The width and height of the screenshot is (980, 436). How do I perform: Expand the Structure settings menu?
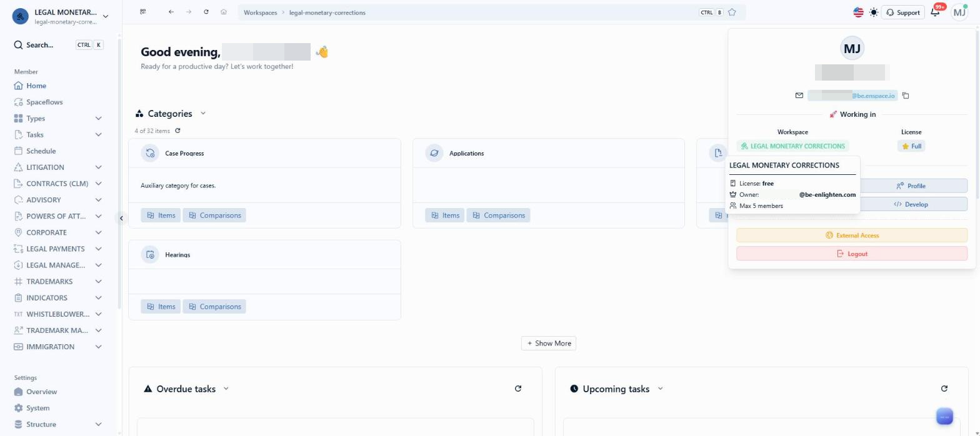(x=98, y=424)
